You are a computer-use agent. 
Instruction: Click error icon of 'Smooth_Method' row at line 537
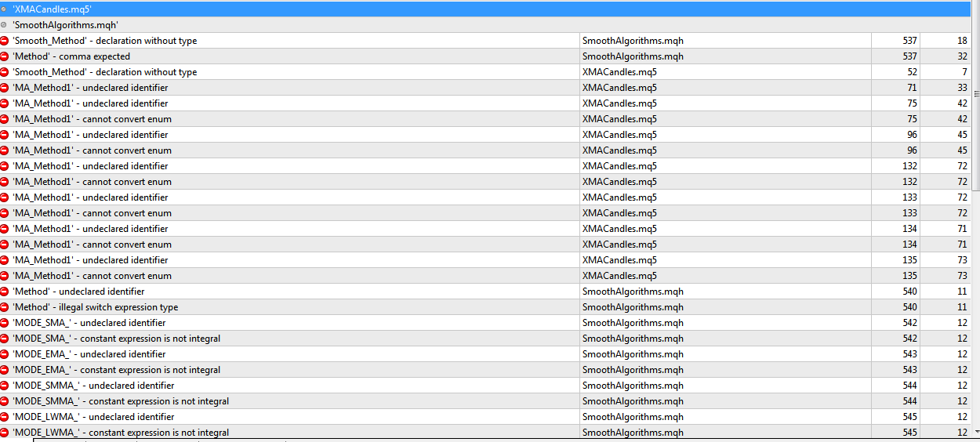click(5, 40)
